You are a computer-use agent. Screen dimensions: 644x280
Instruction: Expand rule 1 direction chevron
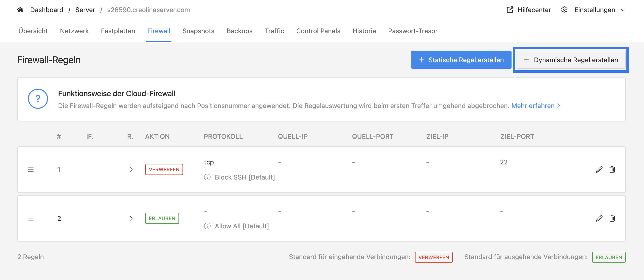pos(131,169)
